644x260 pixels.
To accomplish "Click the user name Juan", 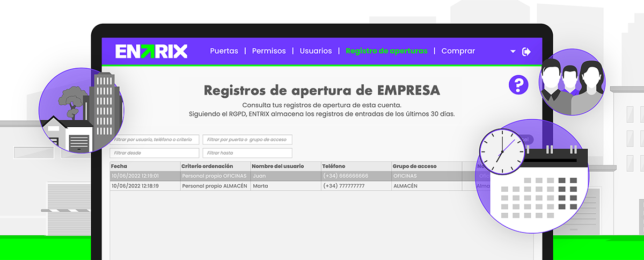I will [x=259, y=176].
